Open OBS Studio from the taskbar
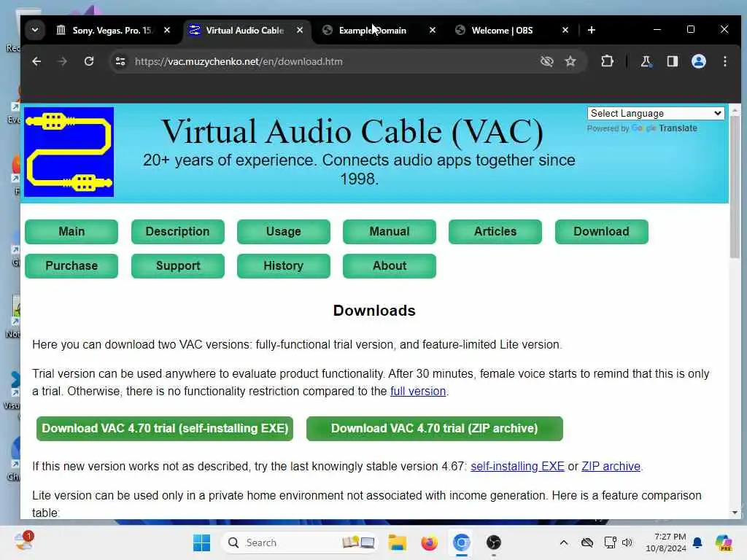The image size is (747, 560). pos(494,542)
